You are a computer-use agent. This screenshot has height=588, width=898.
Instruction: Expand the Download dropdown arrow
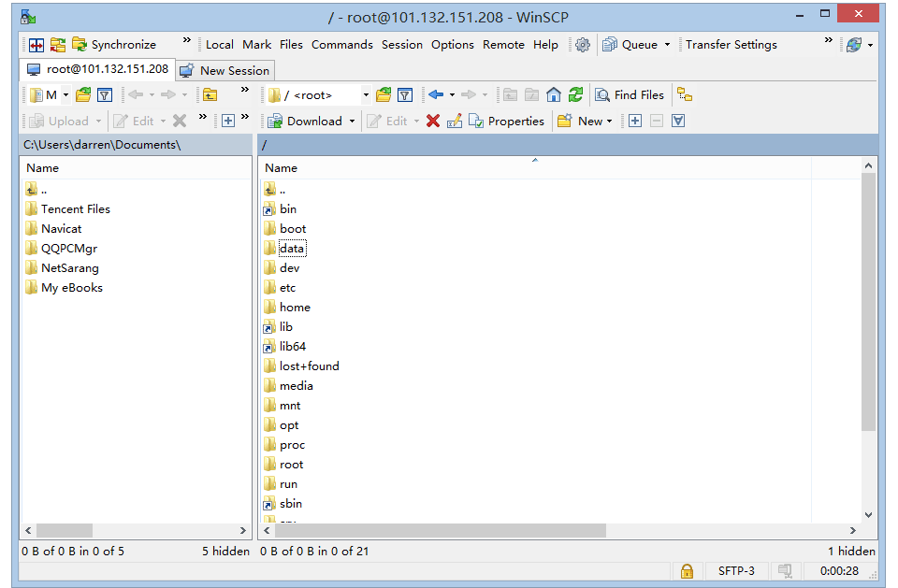coord(352,121)
